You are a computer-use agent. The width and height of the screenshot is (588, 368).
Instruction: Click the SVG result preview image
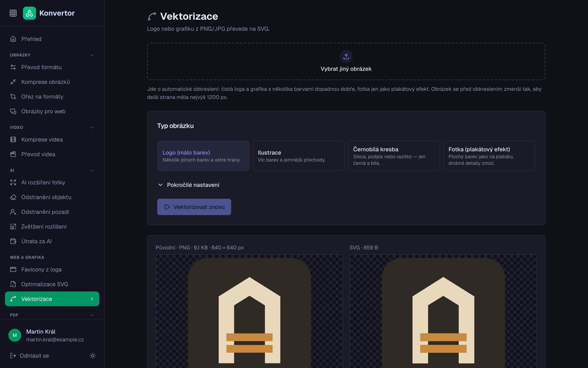tap(443, 311)
